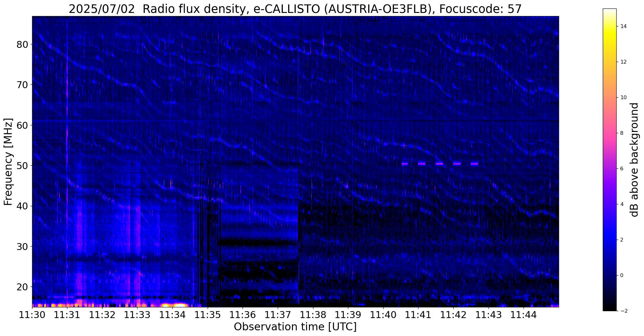
Task: Click the 70 MHz frequency tick label
Action: [x=22, y=85]
